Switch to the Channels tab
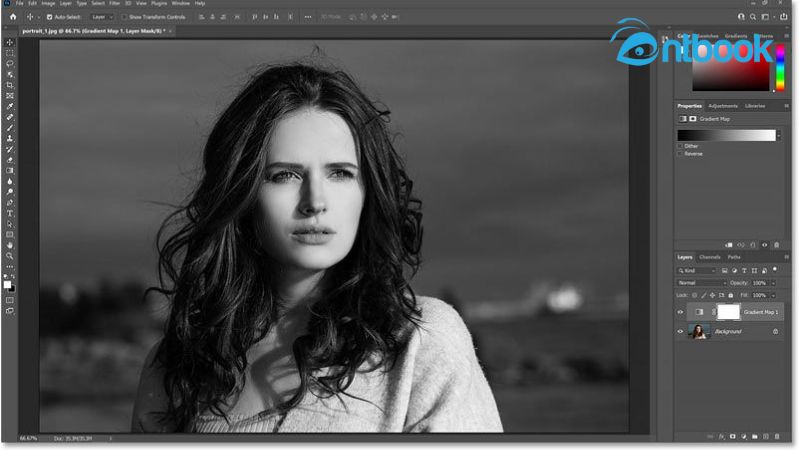This screenshot has height=450, width=800. click(x=710, y=257)
